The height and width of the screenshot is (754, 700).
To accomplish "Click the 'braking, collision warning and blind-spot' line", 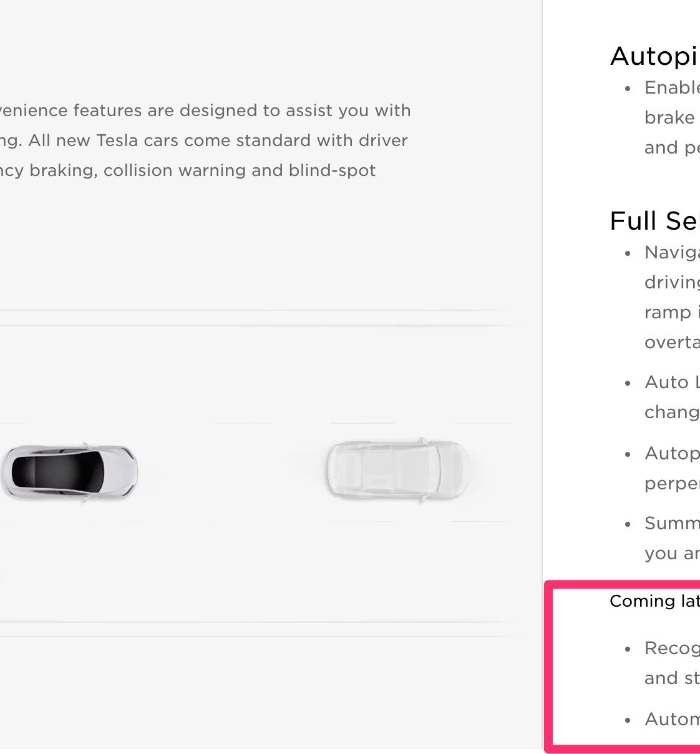I will pos(188,170).
